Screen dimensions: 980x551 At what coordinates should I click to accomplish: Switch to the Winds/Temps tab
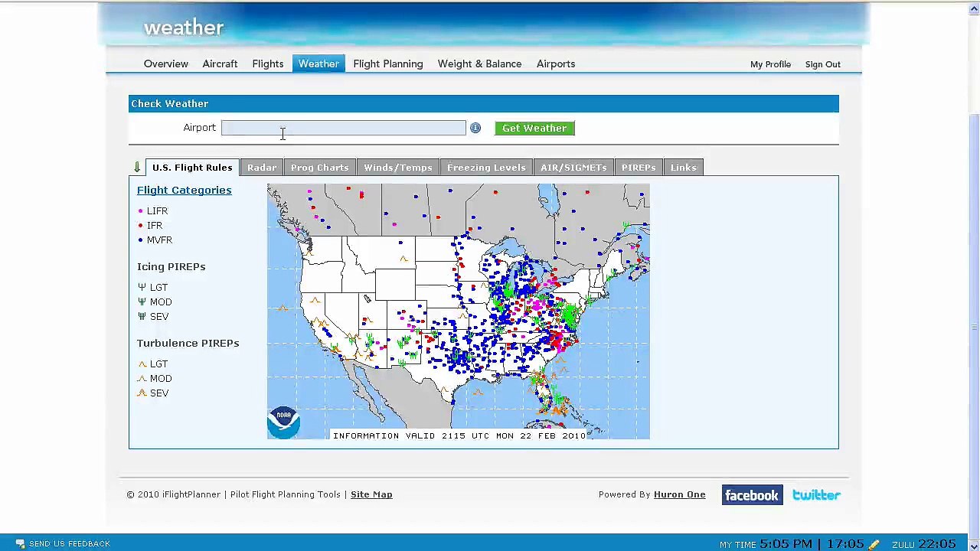398,168
